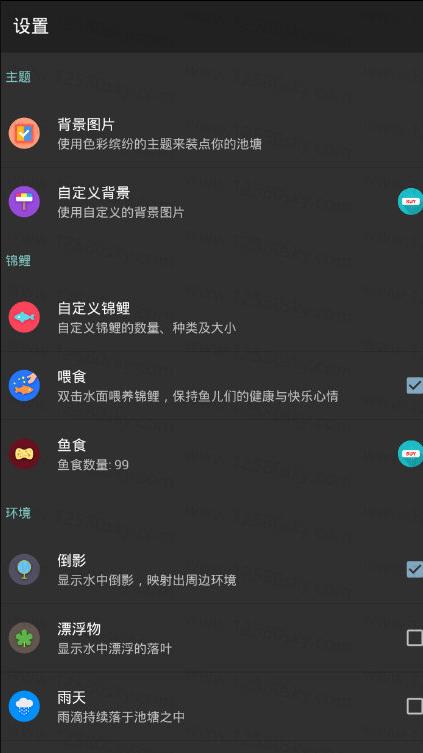Tap the blue rain cloud 雨天 icon
This screenshot has height=753, width=423.
[x=24, y=706]
